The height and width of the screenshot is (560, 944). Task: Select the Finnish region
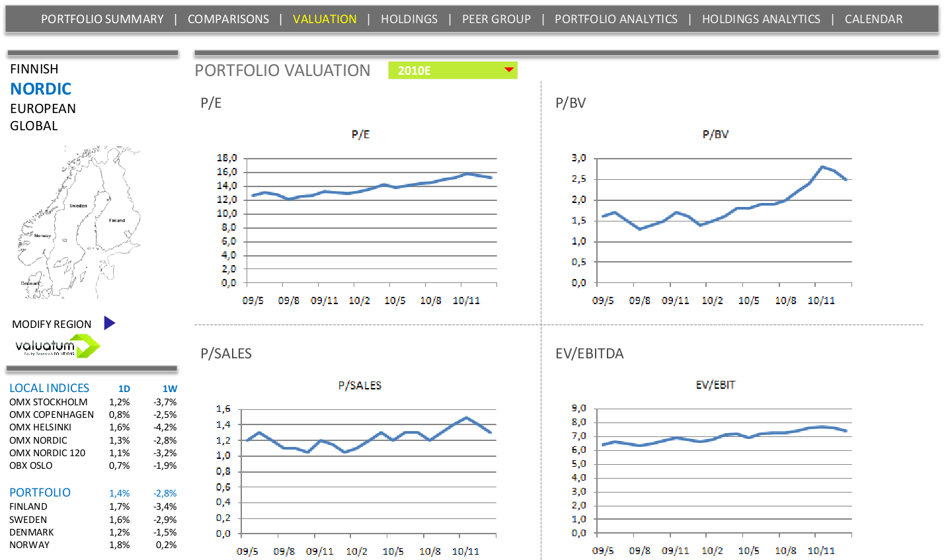tap(34, 69)
